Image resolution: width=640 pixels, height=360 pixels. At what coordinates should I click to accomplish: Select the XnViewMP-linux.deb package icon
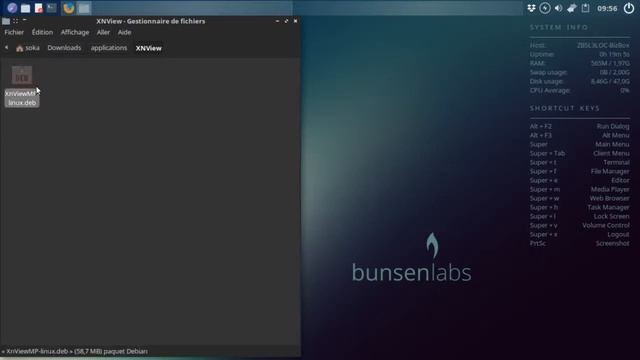coord(22,75)
